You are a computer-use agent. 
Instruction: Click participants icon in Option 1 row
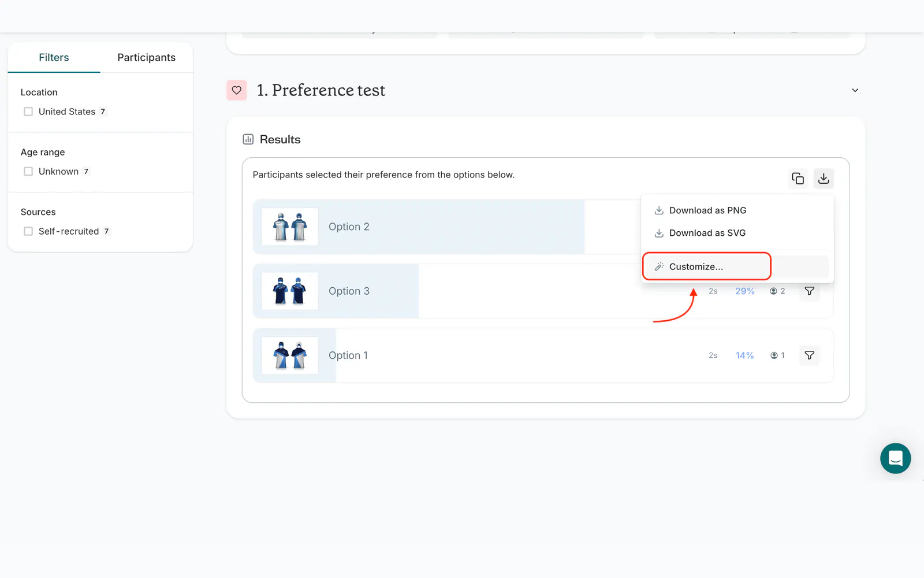pos(774,355)
